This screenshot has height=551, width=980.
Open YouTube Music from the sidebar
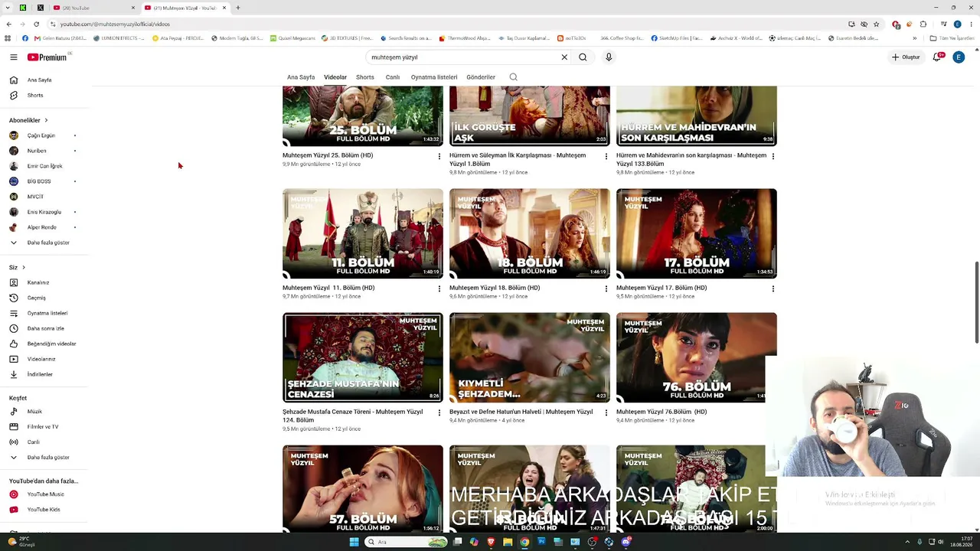46,494
